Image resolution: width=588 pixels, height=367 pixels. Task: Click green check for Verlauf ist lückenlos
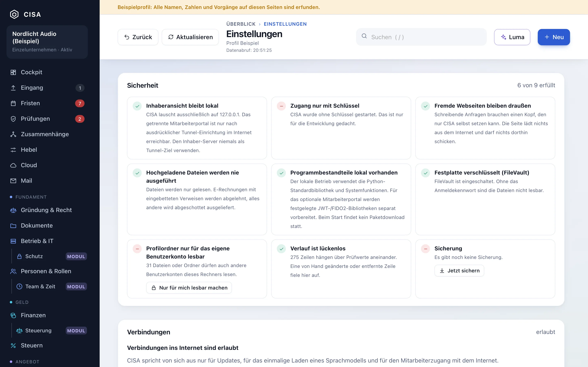point(281,249)
